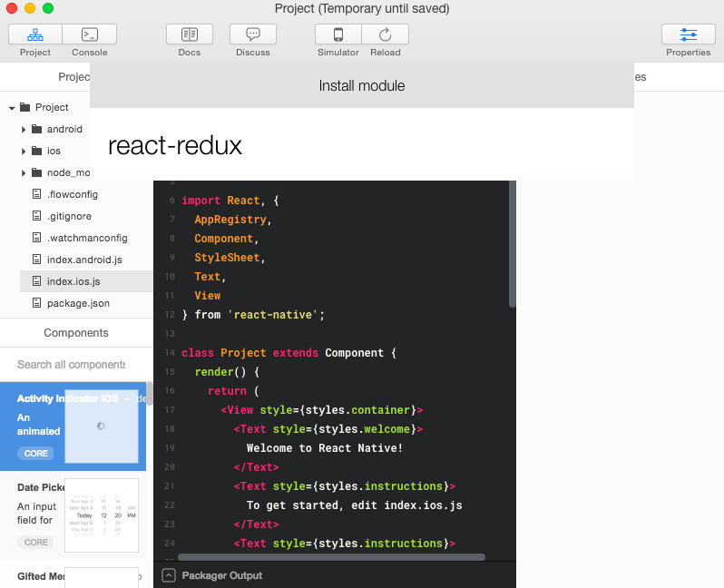Screen dimensions: 724x588
Task: Select the Gifted Messenger component
Action: point(73,574)
